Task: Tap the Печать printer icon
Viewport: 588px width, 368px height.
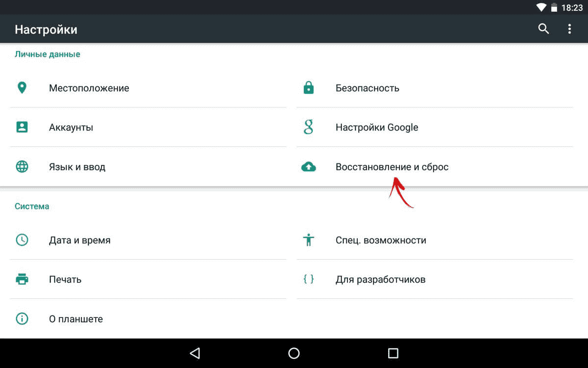Action: click(22, 279)
